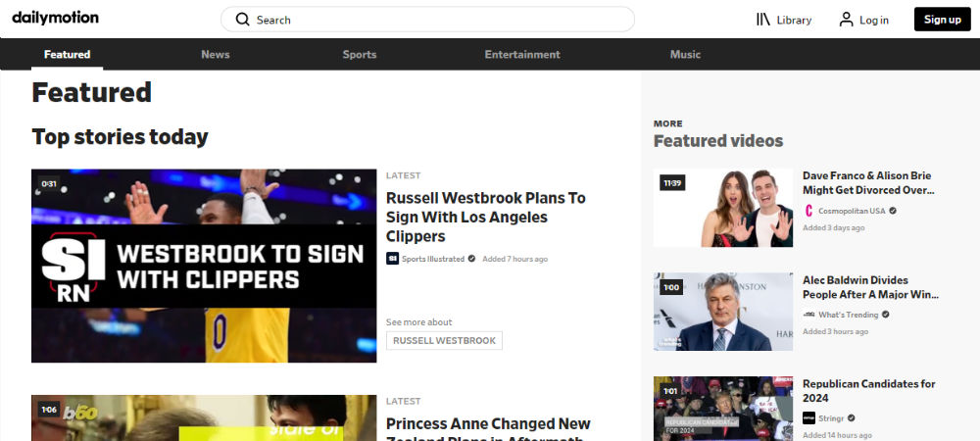Click the 'Added 3 hours ago' text

[836, 331]
